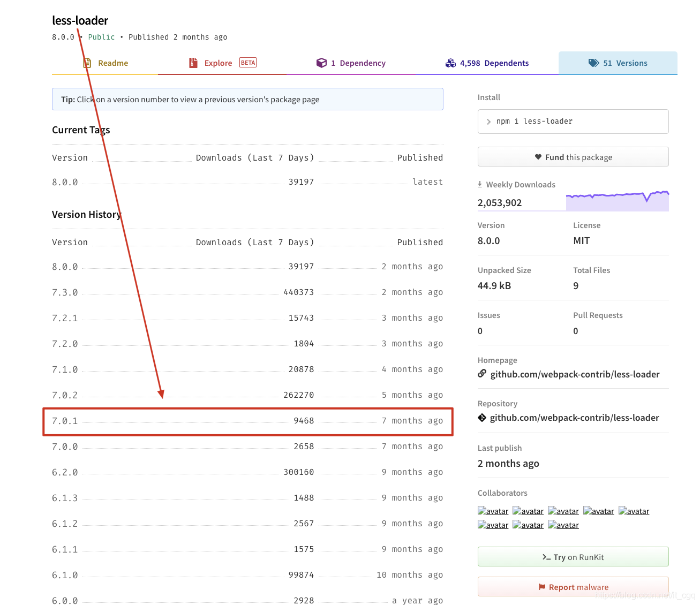Click the RunKit terminal prompt icon

[x=546, y=557]
